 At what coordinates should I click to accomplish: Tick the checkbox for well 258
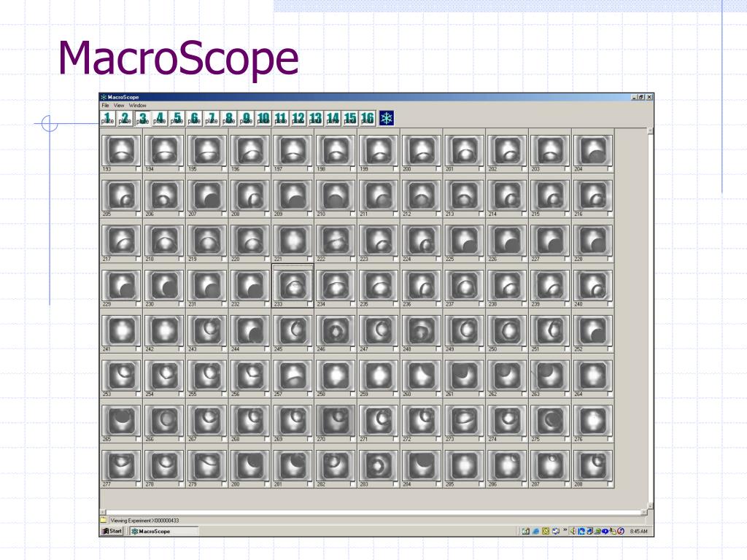point(352,394)
